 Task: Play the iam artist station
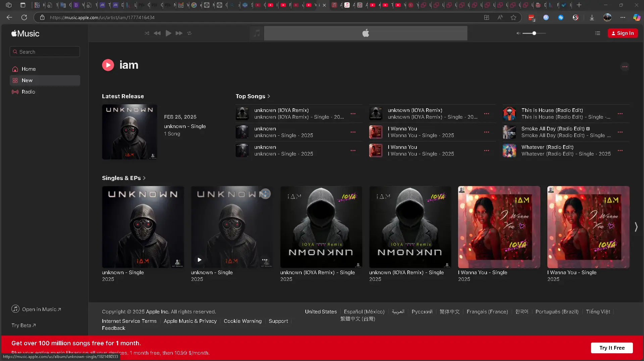click(x=108, y=65)
